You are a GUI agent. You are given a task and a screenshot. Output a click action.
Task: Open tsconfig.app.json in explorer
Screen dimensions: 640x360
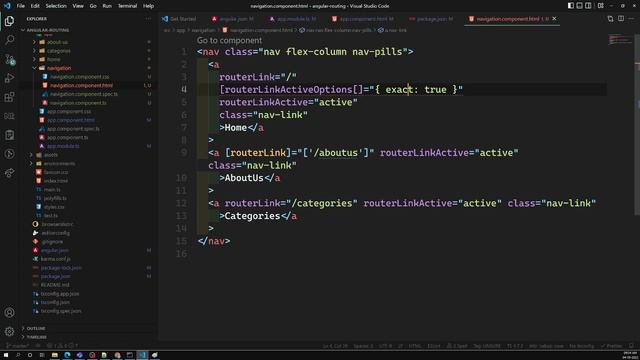(60, 294)
